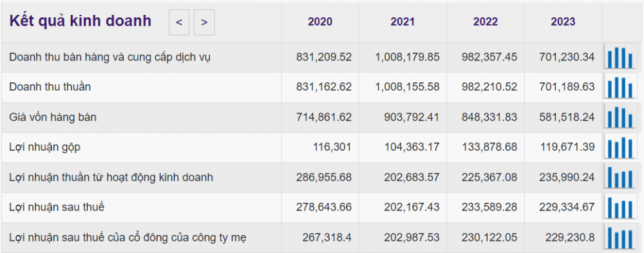Select the 2021 column header
Screen dimensions: 644x253
(x=402, y=22)
